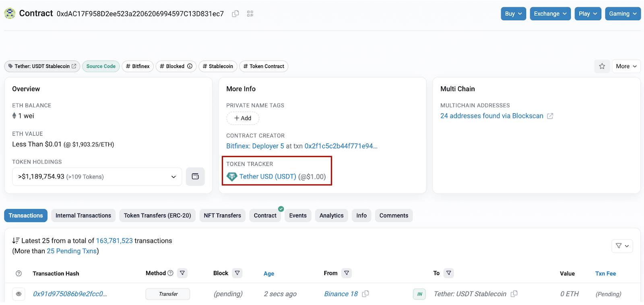Click the 163,781,523 total transactions link
644x305 pixels.
[x=114, y=241]
